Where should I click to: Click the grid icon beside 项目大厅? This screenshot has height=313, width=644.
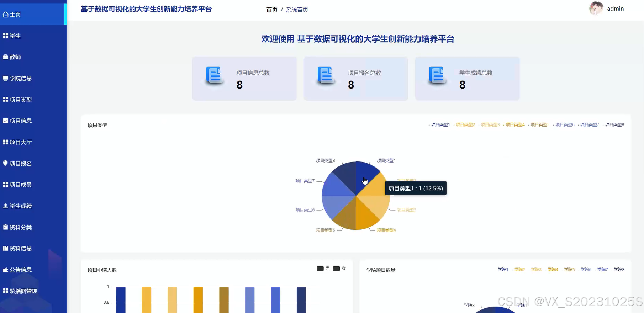6,142
